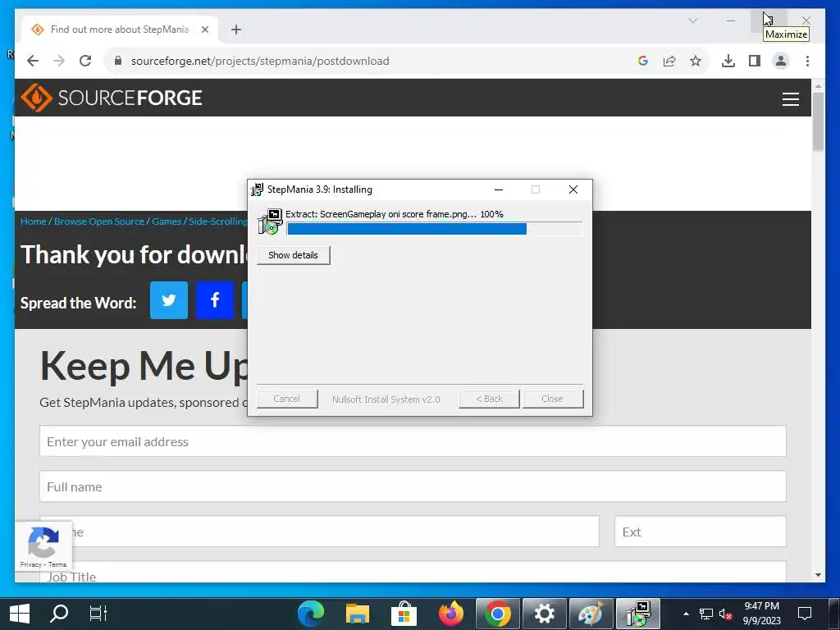Click the Chrome forward arrow

(x=59, y=61)
